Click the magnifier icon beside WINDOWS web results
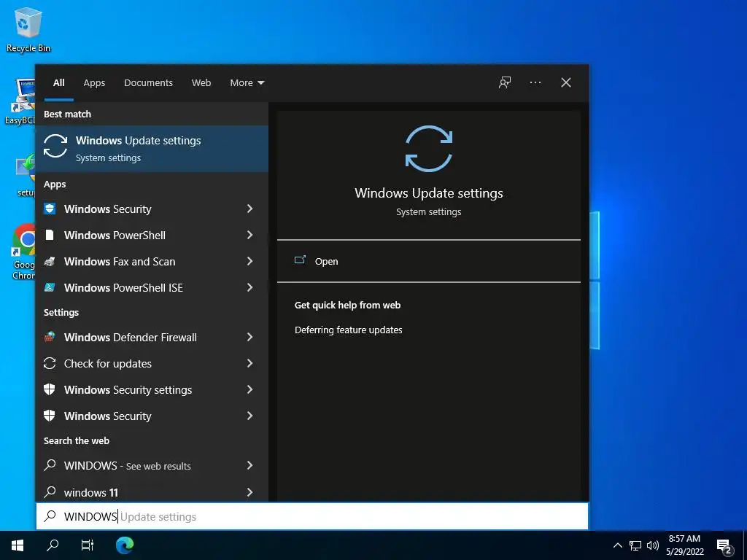The image size is (747, 560). [x=50, y=465]
